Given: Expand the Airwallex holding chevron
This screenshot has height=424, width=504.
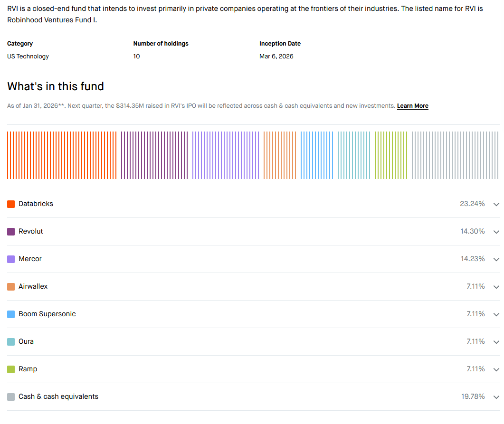Looking at the screenshot, I should 496,287.
